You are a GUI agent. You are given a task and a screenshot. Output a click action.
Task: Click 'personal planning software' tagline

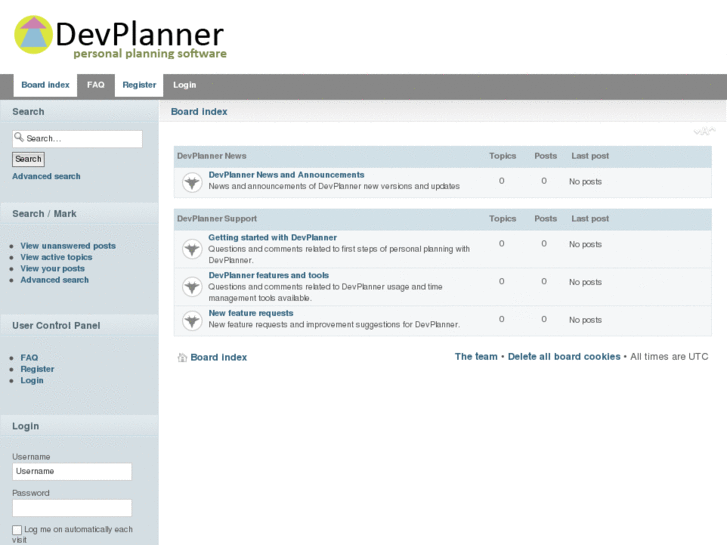pyautogui.click(x=150, y=54)
